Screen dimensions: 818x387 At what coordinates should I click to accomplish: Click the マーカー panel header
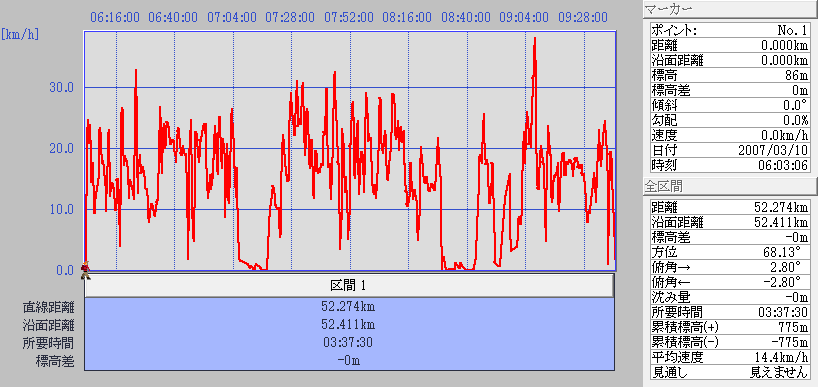tap(730, 9)
